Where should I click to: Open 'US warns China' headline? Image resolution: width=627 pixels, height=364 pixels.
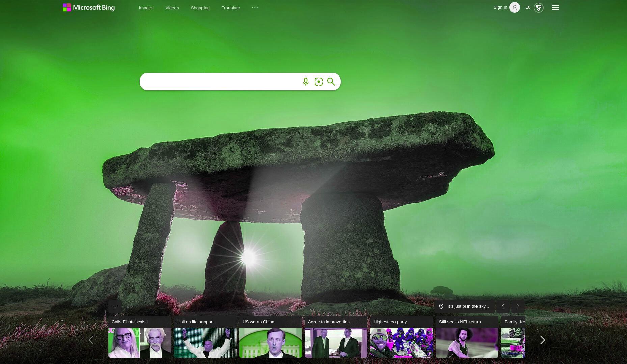coord(258,322)
